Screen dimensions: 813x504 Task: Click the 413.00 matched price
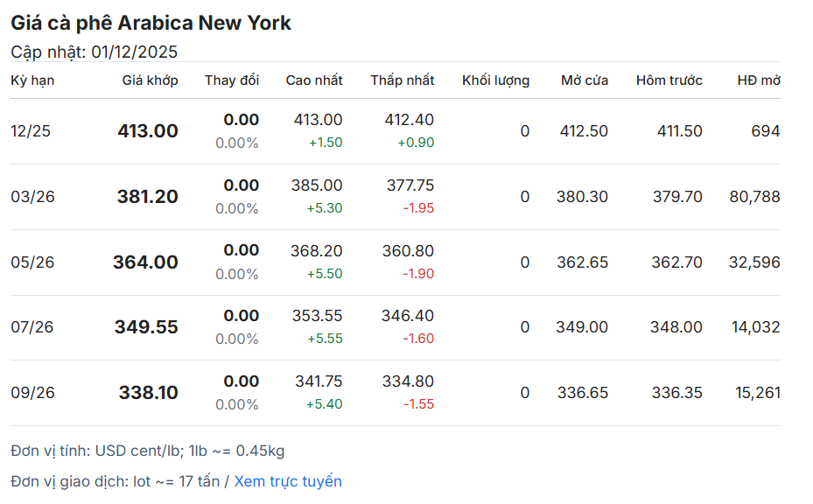pyautogui.click(x=148, y=131)
